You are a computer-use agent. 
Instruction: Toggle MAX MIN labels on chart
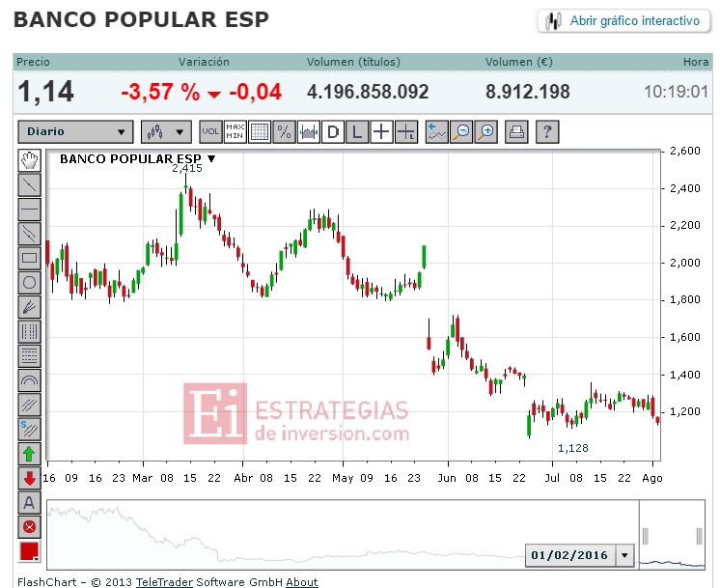coord(235,132)
